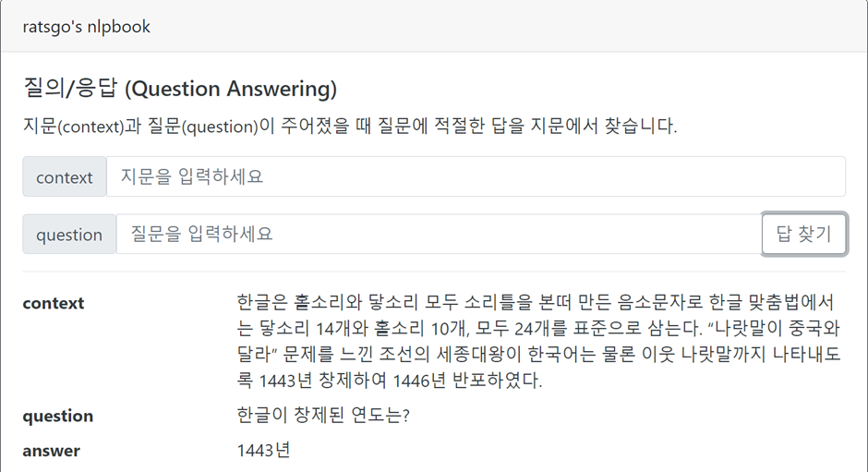
Task: Focus the question input field
Action: (x=439, y=234)
